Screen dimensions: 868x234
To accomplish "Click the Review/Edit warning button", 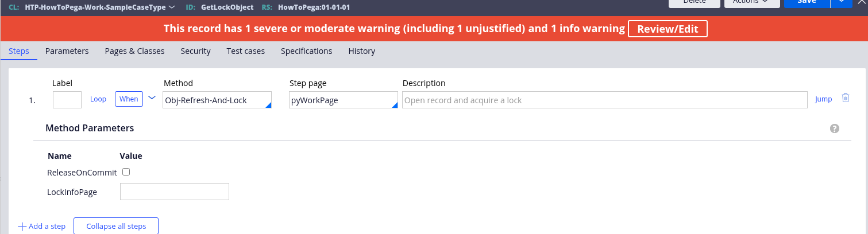I will (668, 29).
